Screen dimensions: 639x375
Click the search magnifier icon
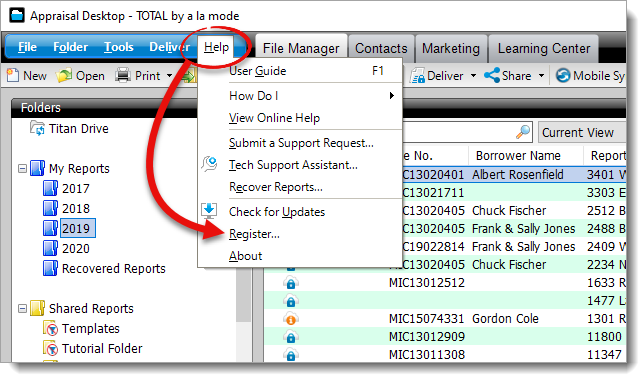click(x=523, y=132)
